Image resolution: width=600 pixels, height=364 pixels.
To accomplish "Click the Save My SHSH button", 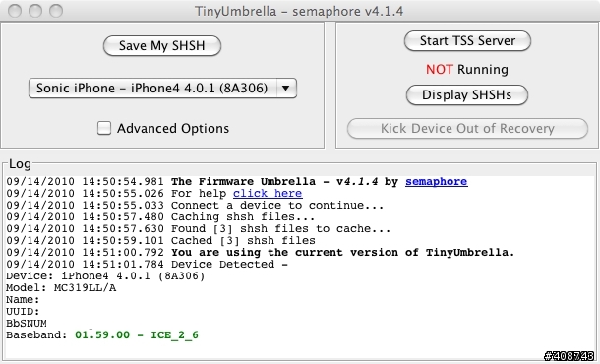I will point(162,46).
